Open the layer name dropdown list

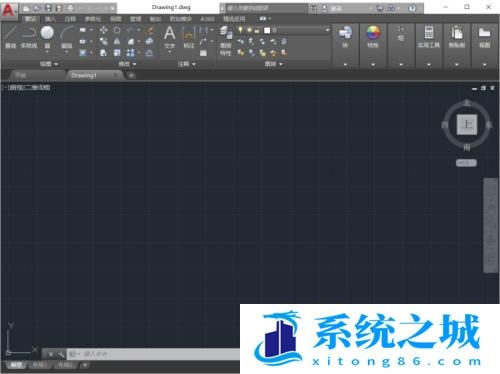point(328,30)
